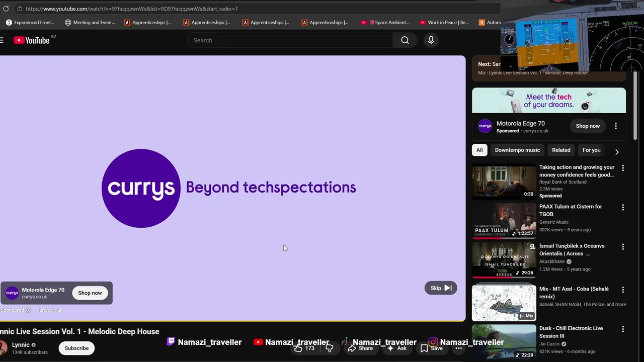The width and height of the screenshot is (644, 362).
Task: Show more filter chips with right chevron
Action: [x=617, y=152]
